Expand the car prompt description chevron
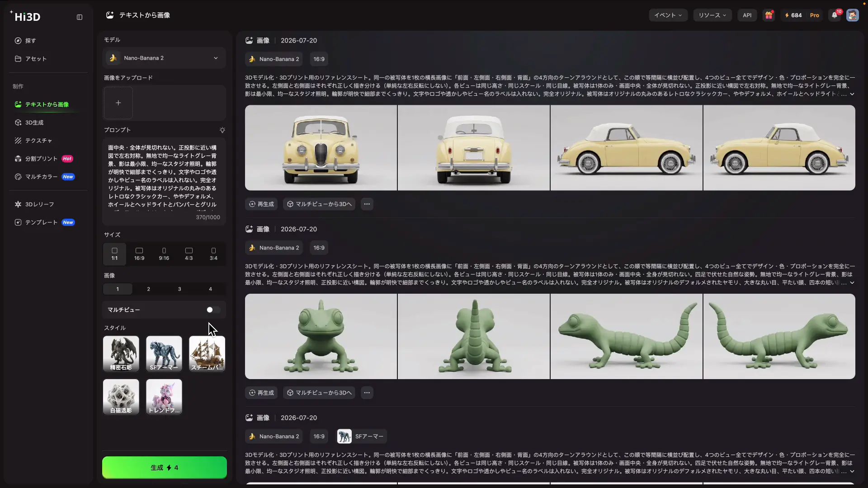 [852, 94]
